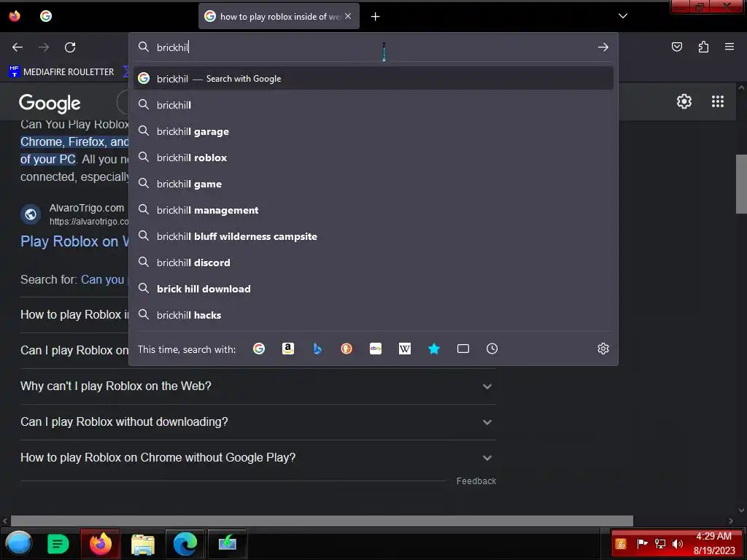Choose 'brickhill bluff wilderness campsite' suggestion
This screenshot has height=560, width=747.
[373, 236]
